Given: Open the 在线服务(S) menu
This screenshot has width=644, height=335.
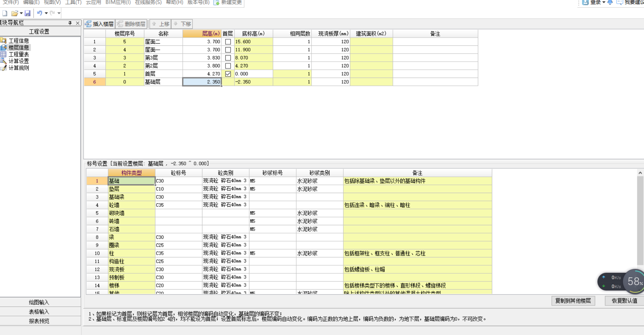Looking at the screenshot, I should click(148, 2).
